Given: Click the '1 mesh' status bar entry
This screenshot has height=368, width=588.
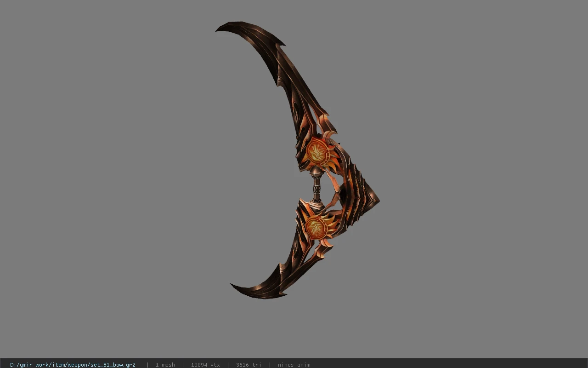Looking at the screenshot, I should [x=165, y=365].
